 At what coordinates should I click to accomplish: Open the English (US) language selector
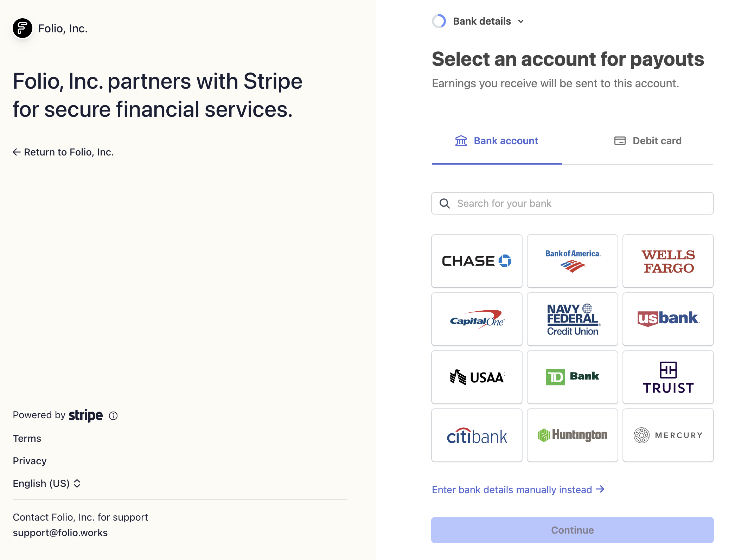pyautogui.click(x=47, y=483)
